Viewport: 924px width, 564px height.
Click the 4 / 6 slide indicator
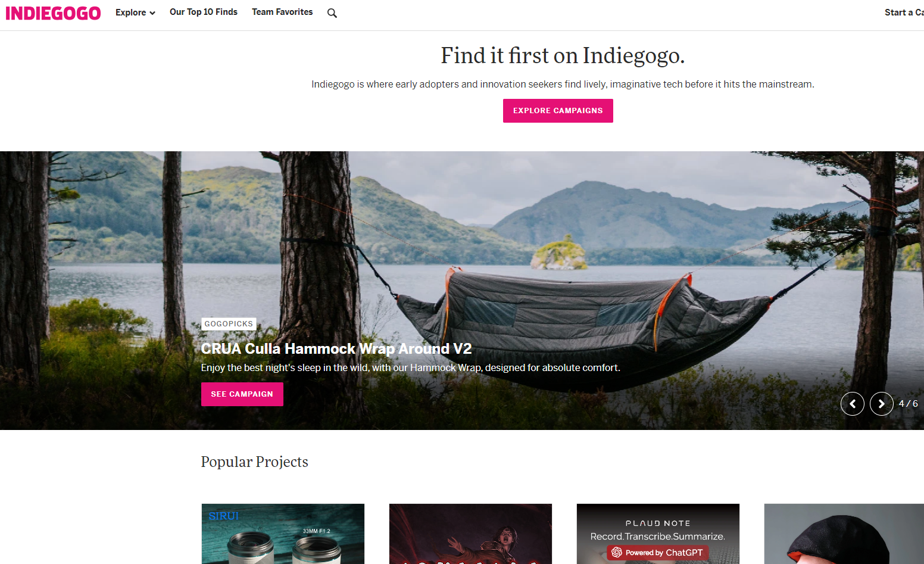pyautogui.click(x=909, y=404)
